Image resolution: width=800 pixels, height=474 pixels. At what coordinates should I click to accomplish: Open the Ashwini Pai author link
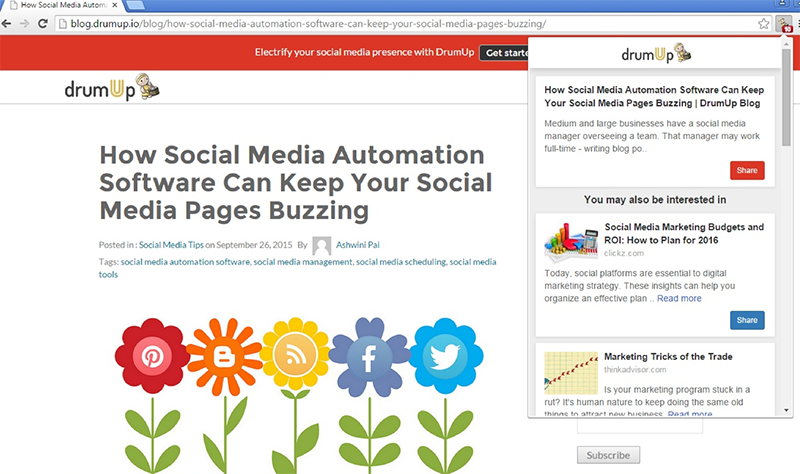click(x=358, y=245)
